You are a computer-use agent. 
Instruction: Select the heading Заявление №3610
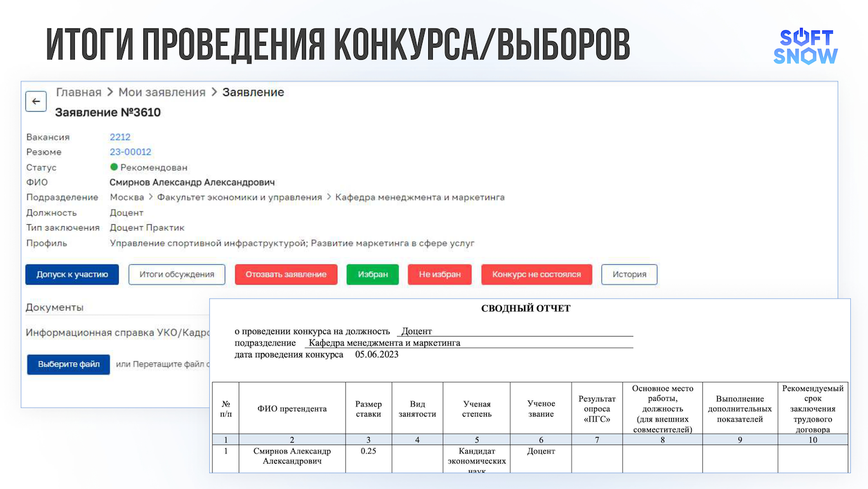coord(108,112)
